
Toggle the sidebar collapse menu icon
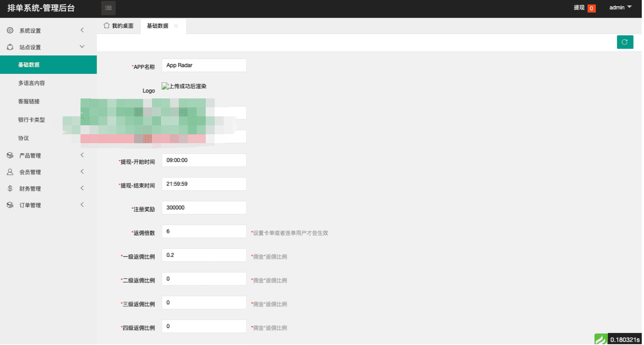108,8
